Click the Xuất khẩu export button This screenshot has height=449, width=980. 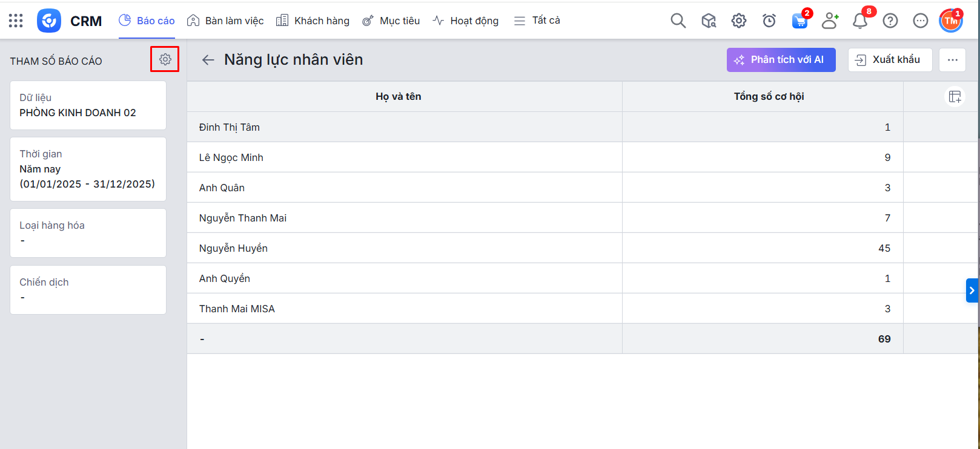tap(889, 60)
